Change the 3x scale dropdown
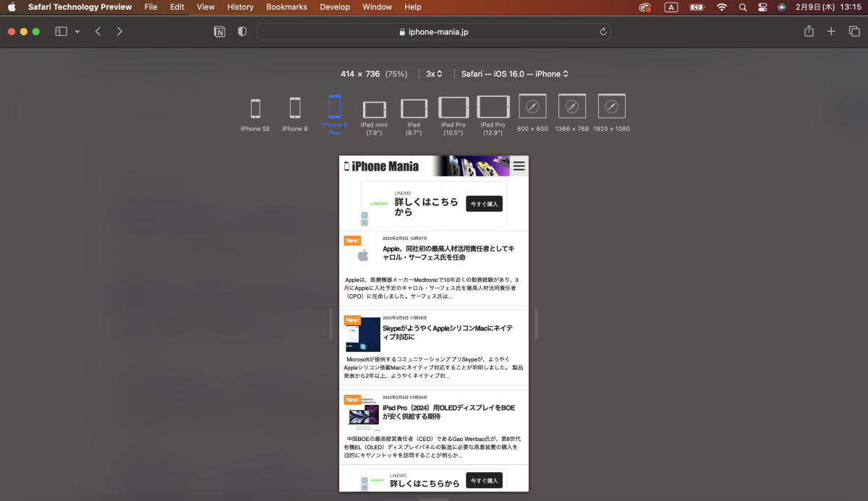 [x=433, y=73]
